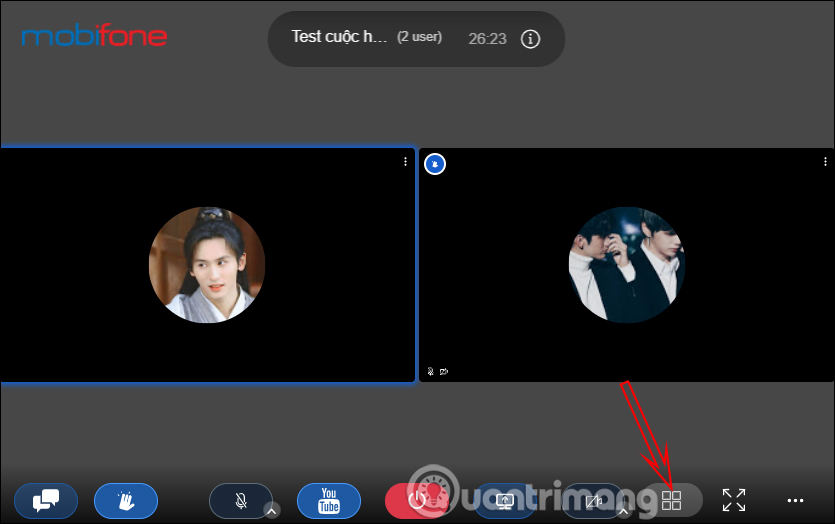
Task: Open the chat panel
Action: coord(46,501)
